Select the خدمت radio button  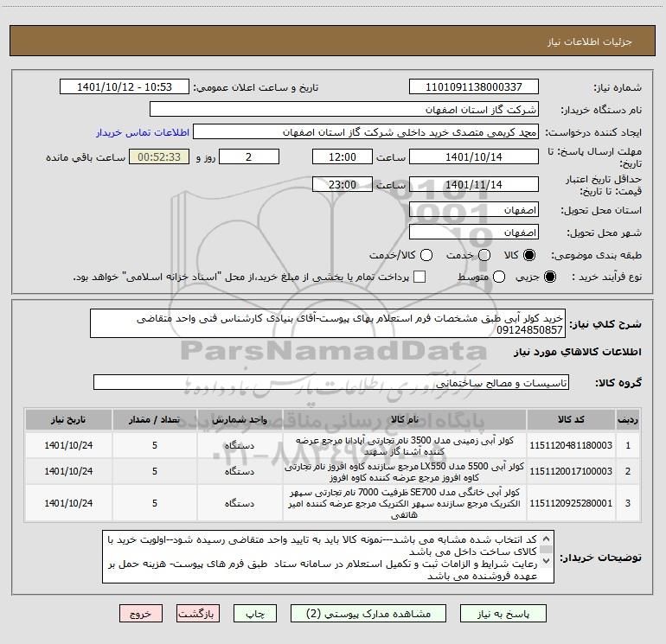tap(484, 255)
